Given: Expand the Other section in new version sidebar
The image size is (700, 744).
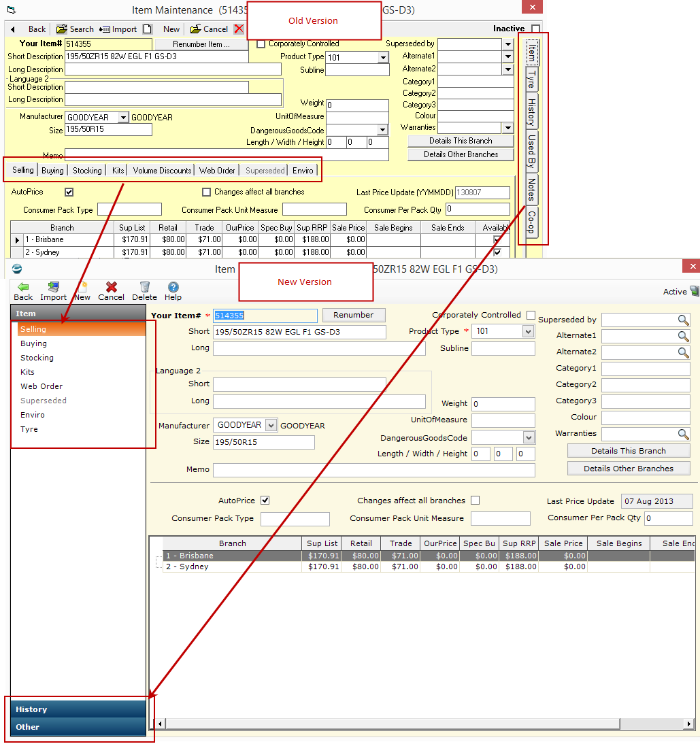Looking at the screenshot, I should pos(78,727).
